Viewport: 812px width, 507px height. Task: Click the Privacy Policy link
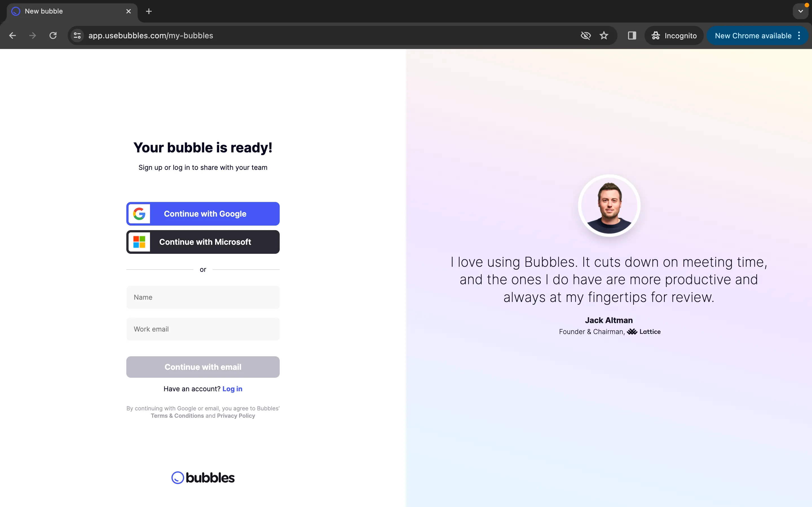click(x=236, y=416)
